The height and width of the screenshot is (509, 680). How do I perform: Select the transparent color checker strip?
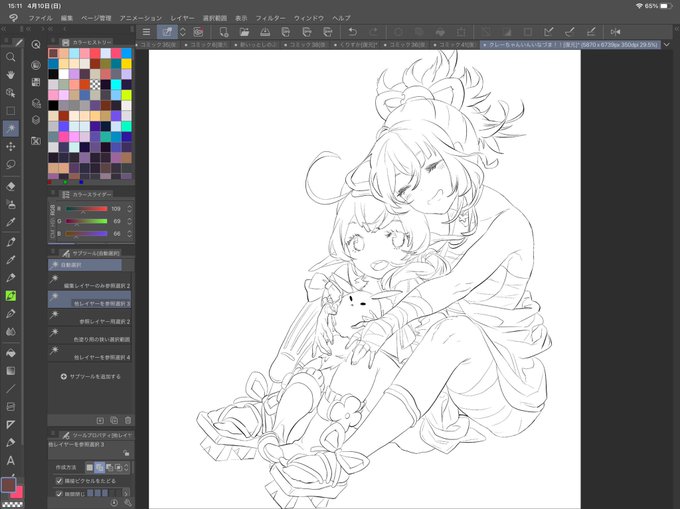pos(11,504)
